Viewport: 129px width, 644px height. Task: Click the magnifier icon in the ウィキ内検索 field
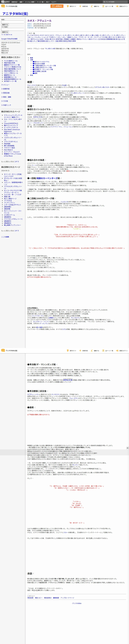click(x=104, y=2)
